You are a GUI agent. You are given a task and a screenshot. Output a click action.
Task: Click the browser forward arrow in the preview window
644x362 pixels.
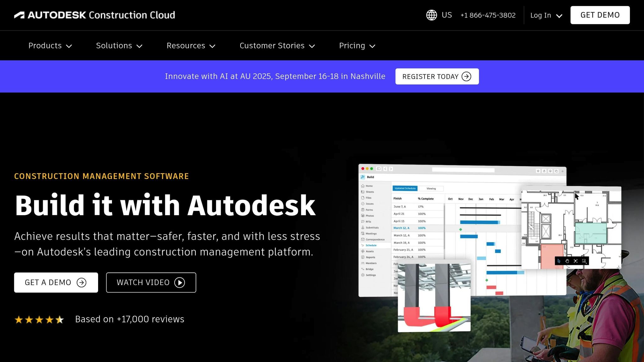[x=391, y=169]
